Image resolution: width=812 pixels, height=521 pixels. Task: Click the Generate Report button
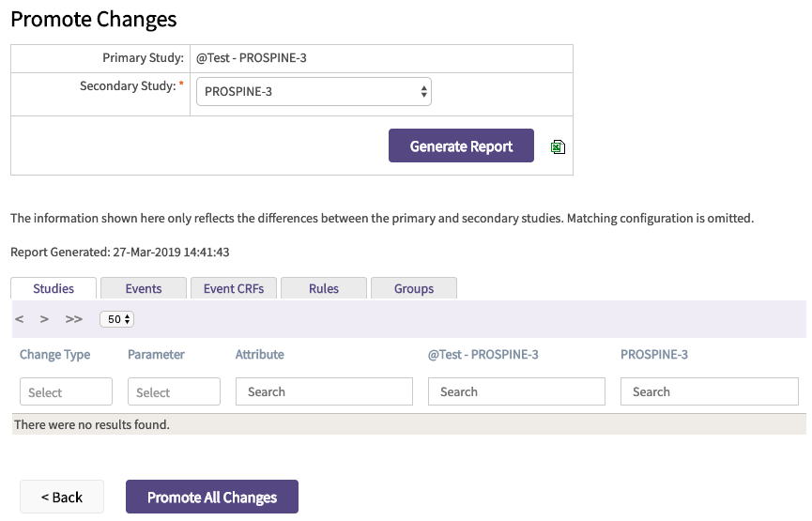(x=461, y=146)
